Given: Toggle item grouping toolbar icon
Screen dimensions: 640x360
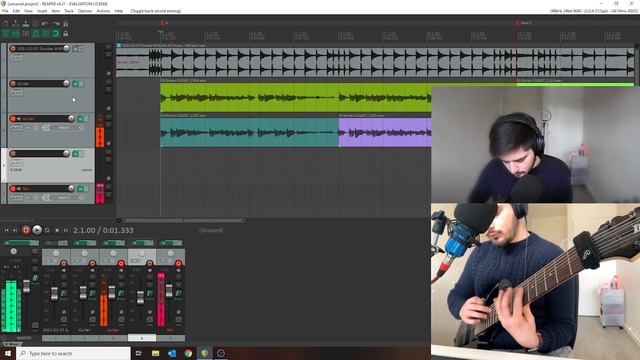Looking at the screenshot, I should (x=16, y=33).
